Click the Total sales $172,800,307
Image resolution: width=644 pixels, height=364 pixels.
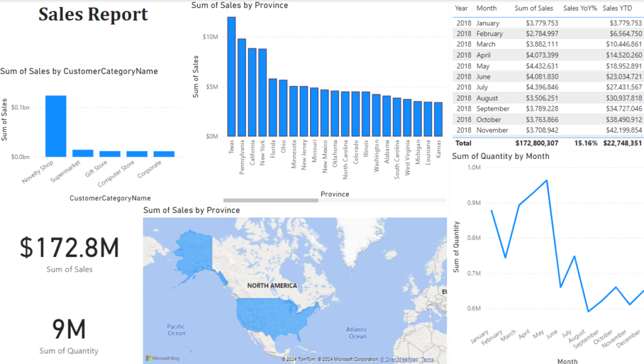[x=537, y=143]
